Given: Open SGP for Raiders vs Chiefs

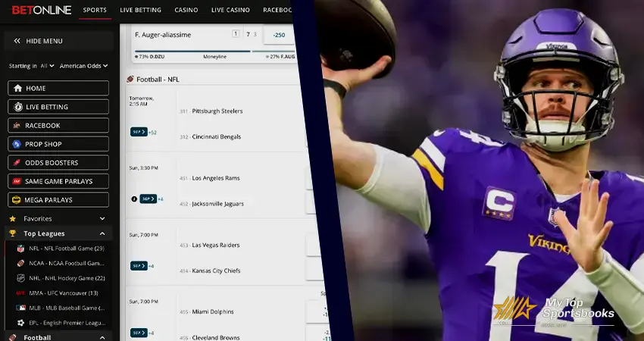Looking at the screenshot, I should tap(139, 266).
